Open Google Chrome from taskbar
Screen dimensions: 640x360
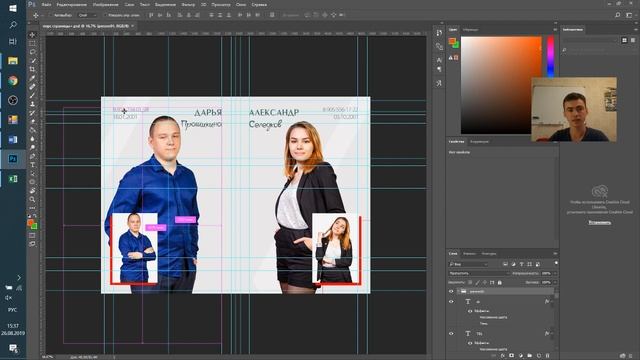[13, 81]
